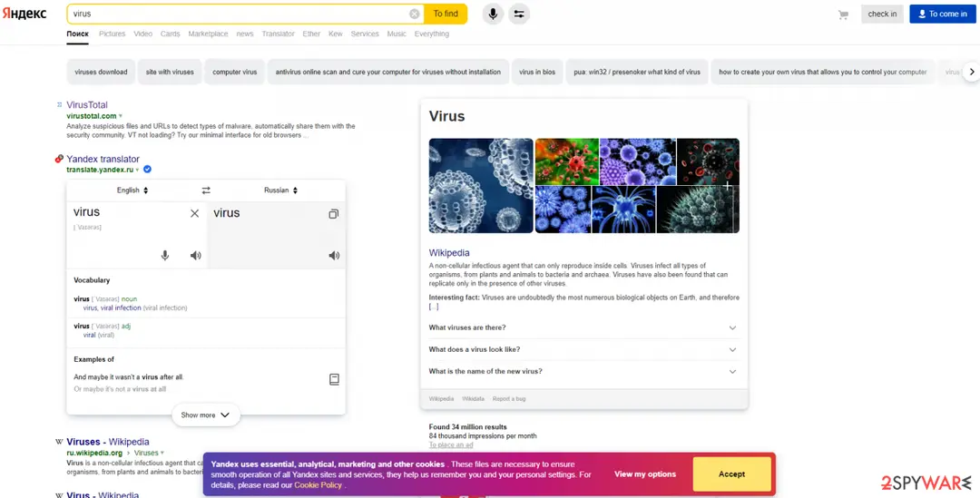Open the Cards tab
This screenshot has width=980, height=498.
(170, 34)
